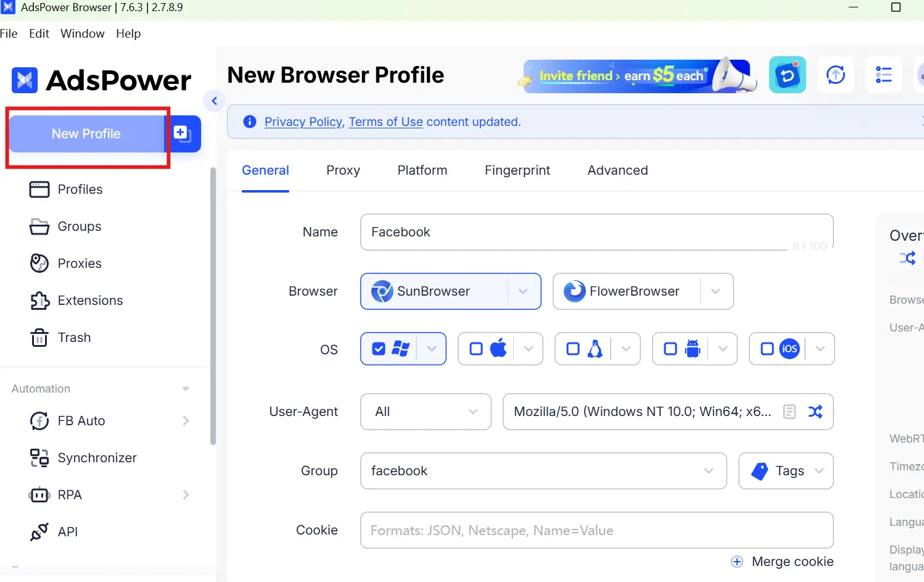924x582 pixels.
Task: Open Linux version dropdown arrow
Action: [626, 349]
